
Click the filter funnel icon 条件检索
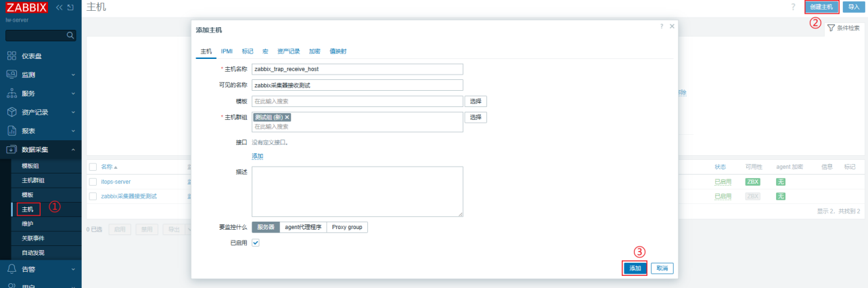pos(831,28)
